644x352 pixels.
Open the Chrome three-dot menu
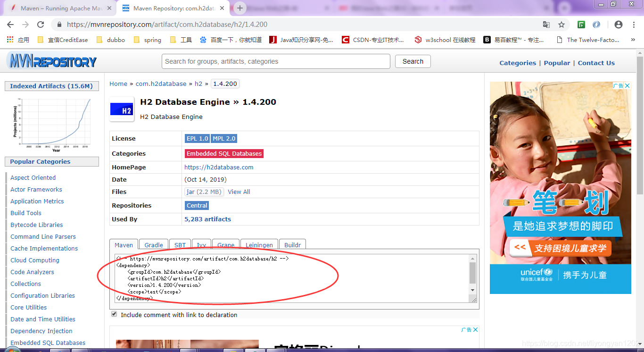634,25
